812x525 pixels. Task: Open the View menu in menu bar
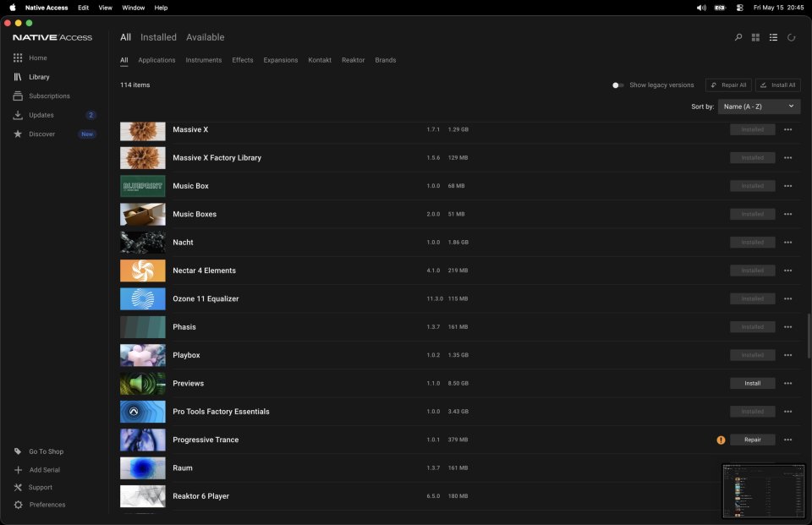click(105, 8)
